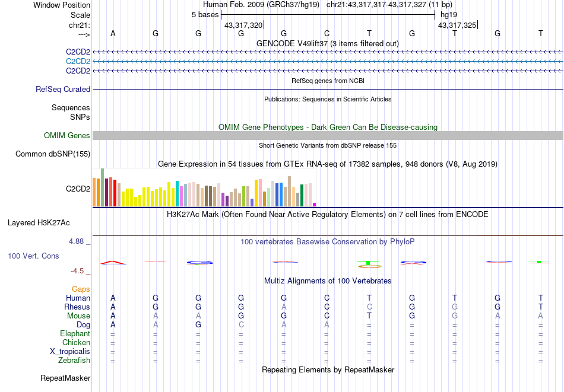
Task: Click the 43,317,320 position marker
Action: [x=243, y=25]
